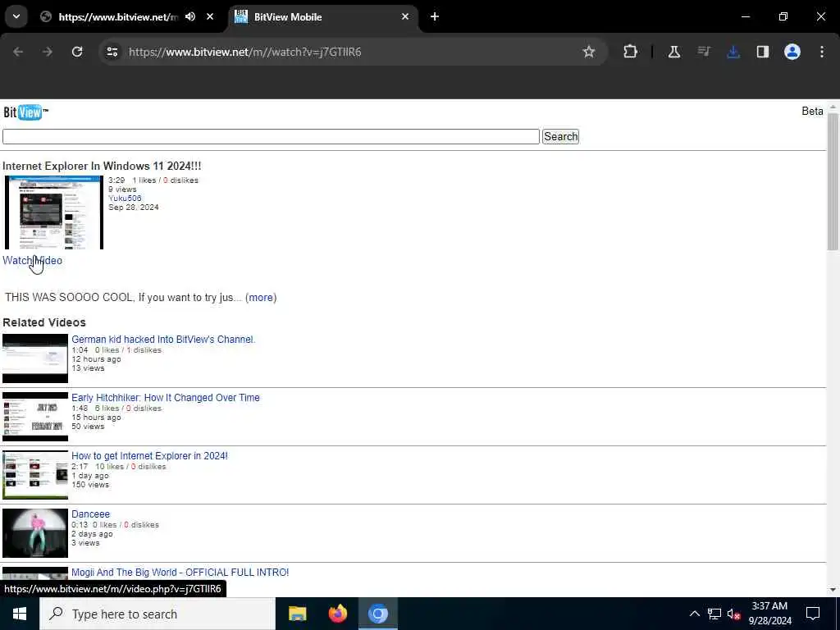Switch to the first bitview.net tab
The image size is (840, 630).
coord(118,16)
